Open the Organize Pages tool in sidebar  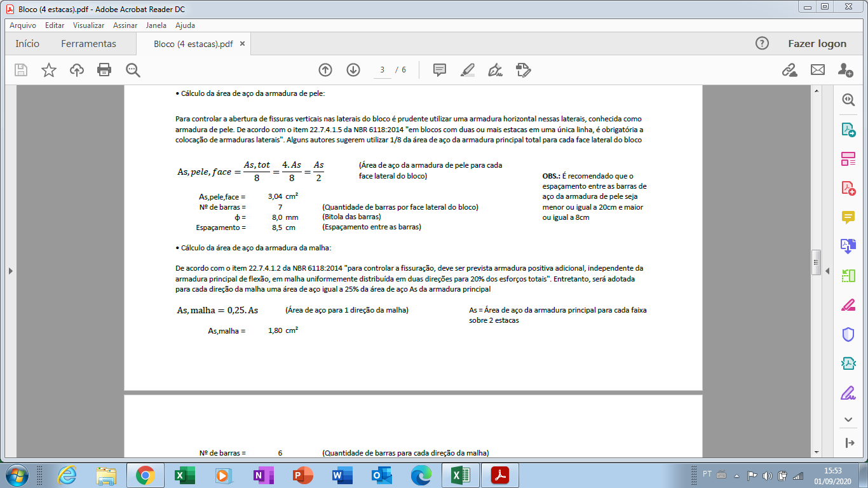[848, 159]
